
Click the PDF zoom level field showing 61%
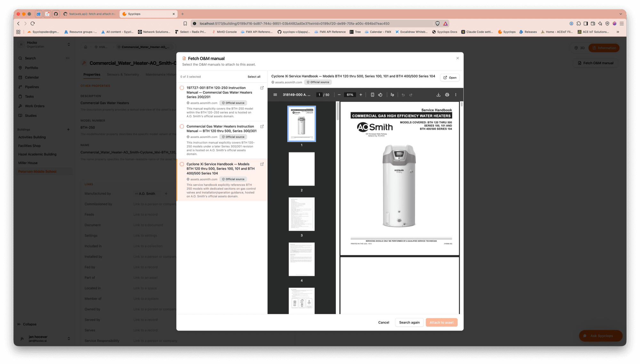350,95
